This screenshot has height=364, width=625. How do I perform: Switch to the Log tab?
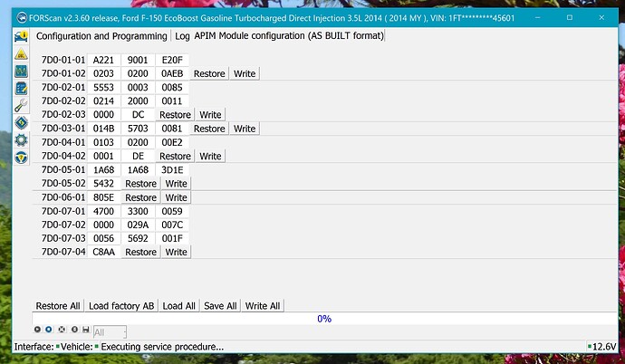coord(182,36)
